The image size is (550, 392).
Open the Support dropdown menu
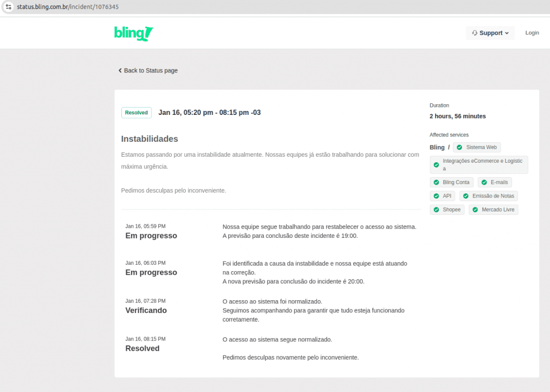coord(490,33)
